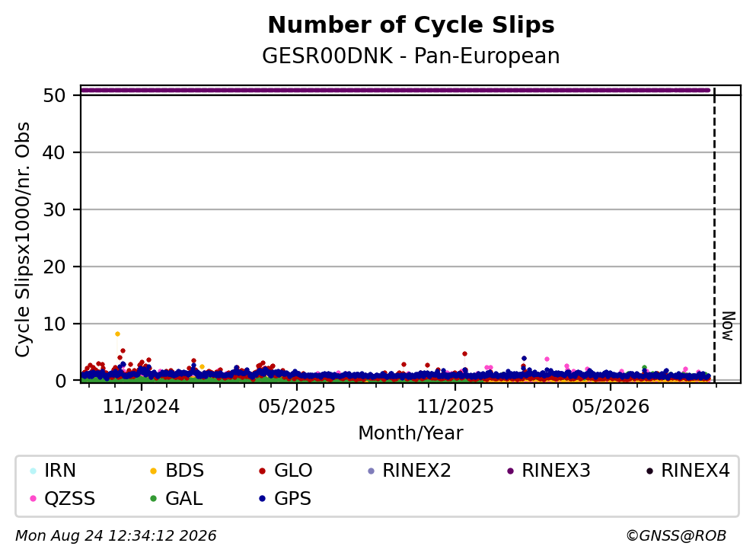Viewport: 756px width, 559px height.
Task: Click the QZSS pink legend marker
Action: point(33,499)
